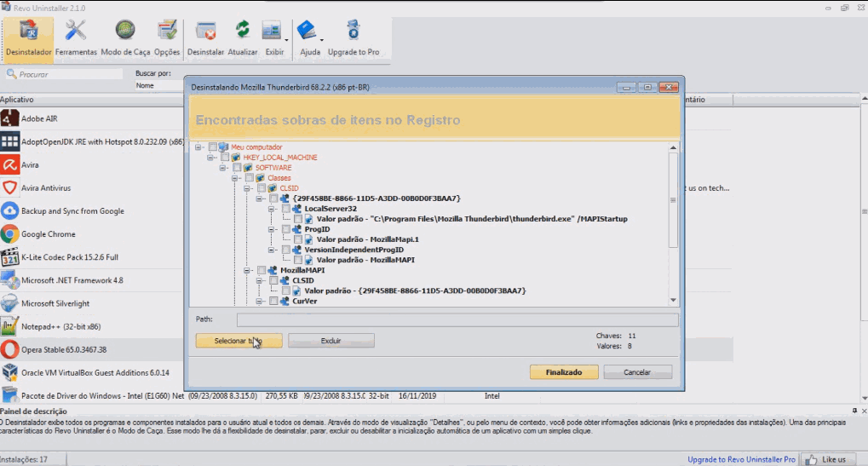Click the registry tree scrollbar thumb
This screenshot has width=868, height=466.
pyautogui.click(x=673, y=200)
